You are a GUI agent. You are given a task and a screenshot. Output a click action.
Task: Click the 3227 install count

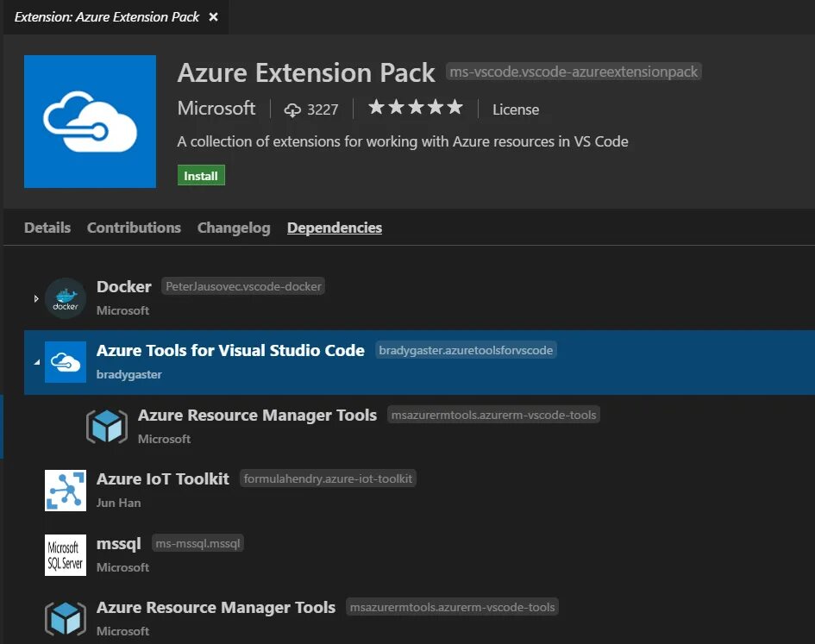[323, 109]
